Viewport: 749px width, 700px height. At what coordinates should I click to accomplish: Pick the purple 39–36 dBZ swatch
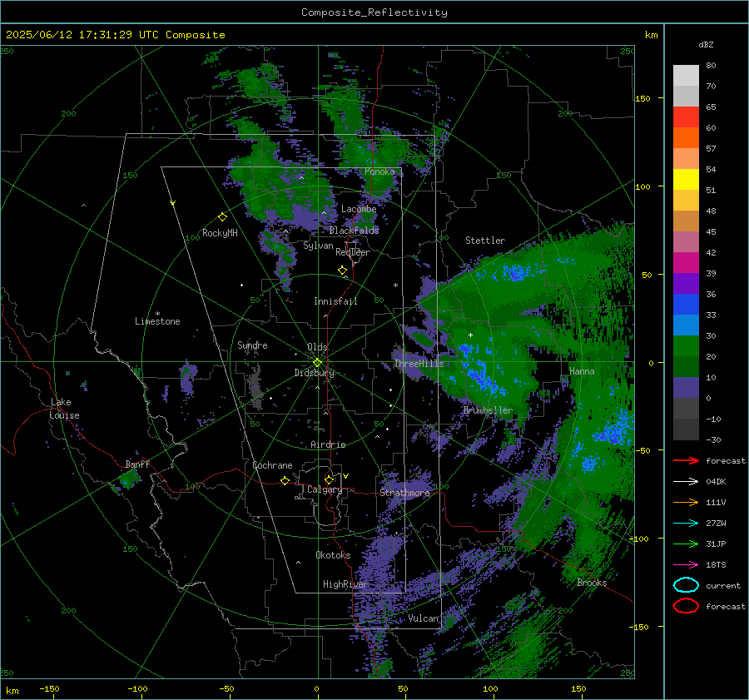pyautogui.click(x=686, y=284)
